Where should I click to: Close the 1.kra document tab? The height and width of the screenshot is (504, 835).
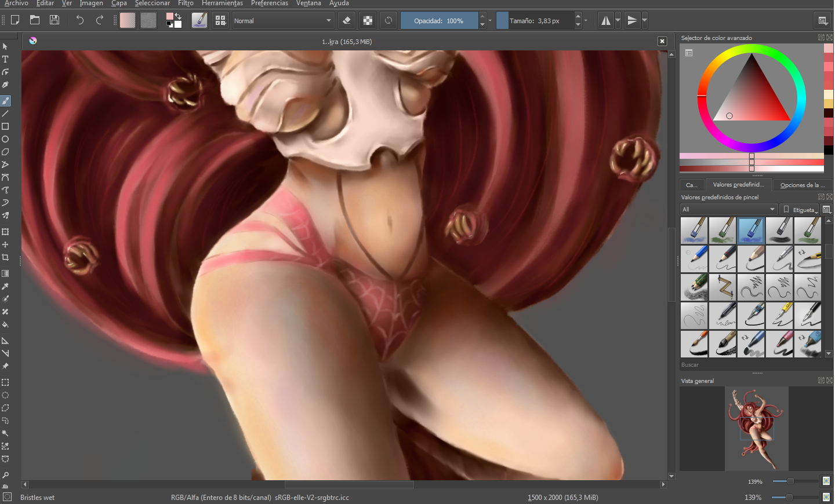coord(662,41)
